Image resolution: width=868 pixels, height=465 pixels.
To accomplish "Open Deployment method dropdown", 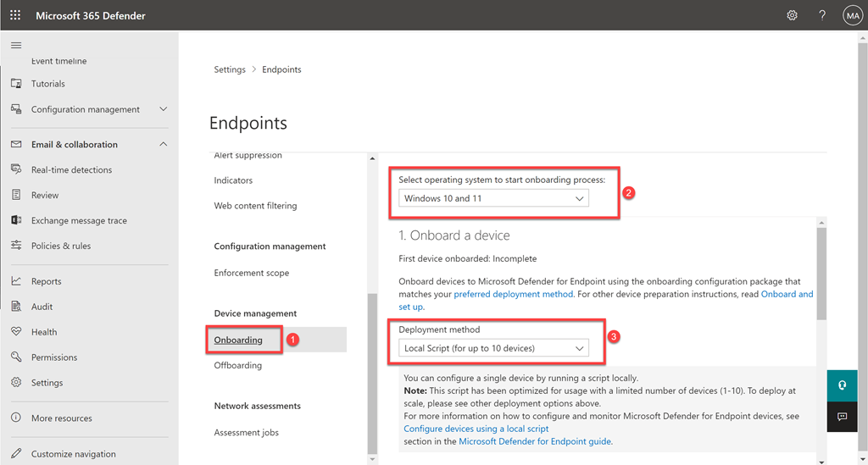I will click(x=495, y=348).
